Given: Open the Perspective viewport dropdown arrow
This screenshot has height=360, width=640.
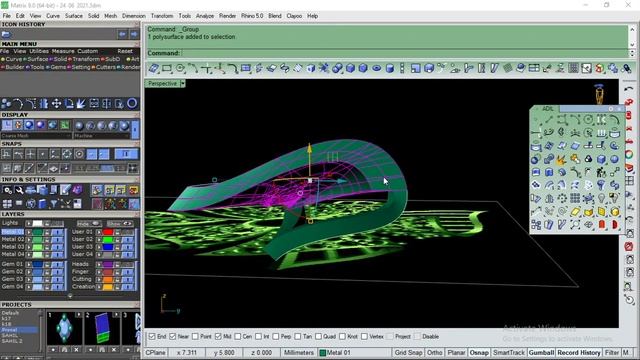Looking at the screenshot, I should (183, 83).
